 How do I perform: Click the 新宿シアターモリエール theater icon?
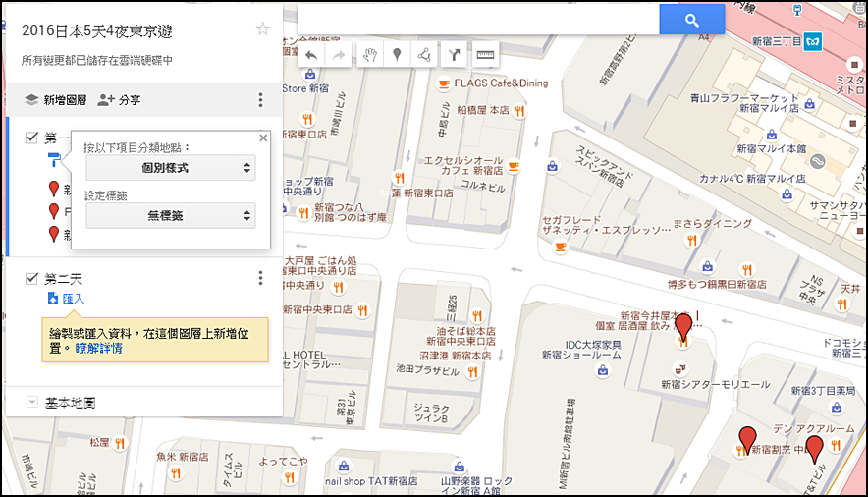pyautogui.click(x=679, y=367)
